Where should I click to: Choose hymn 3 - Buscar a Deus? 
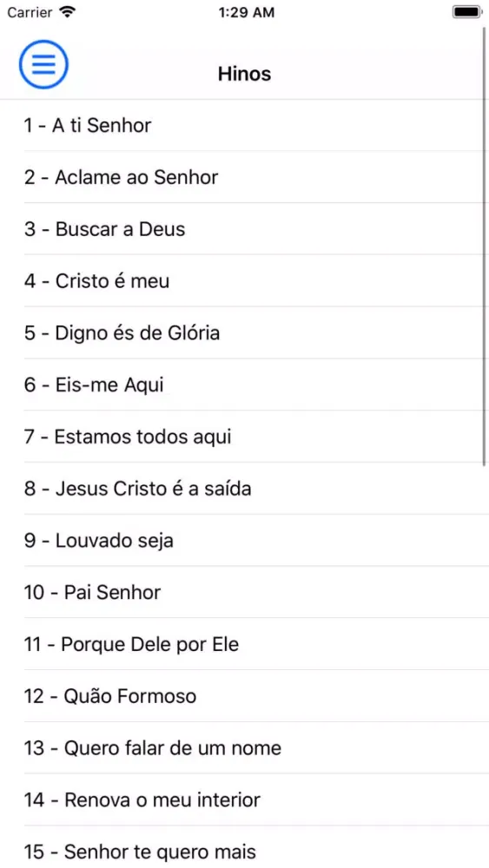tap(244, 229)
